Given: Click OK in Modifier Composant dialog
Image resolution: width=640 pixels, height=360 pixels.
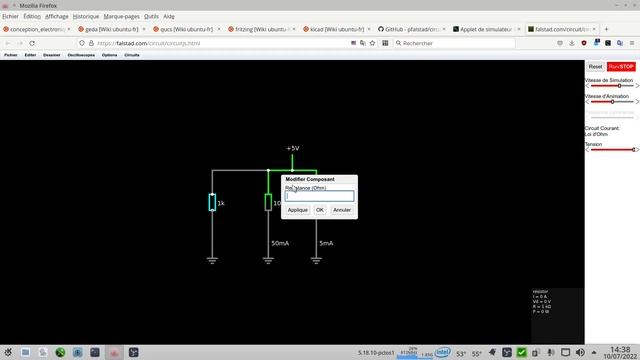Looking at the screenshot, I should tap(320, 210).
